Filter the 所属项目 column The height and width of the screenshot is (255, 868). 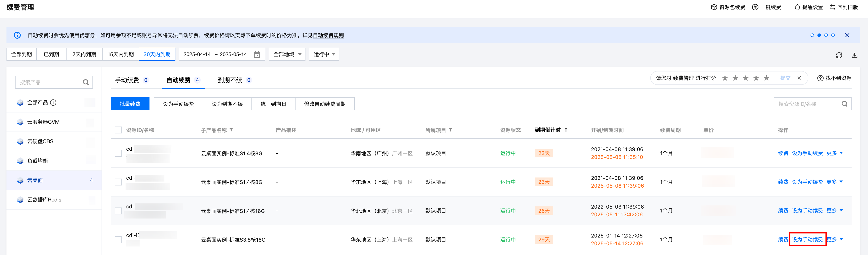click(x=450, y=130)
